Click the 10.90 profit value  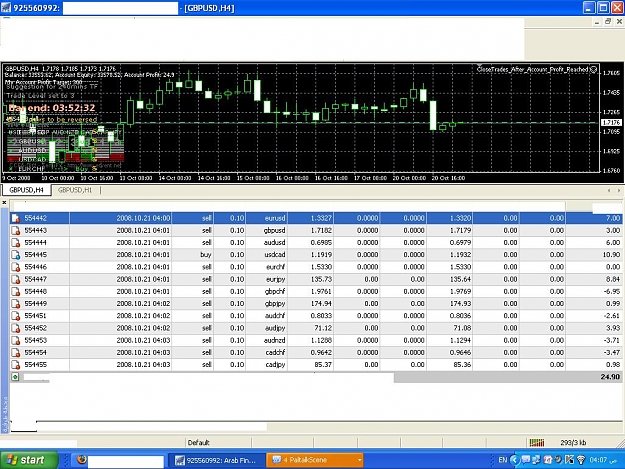[x=611, y=255]
